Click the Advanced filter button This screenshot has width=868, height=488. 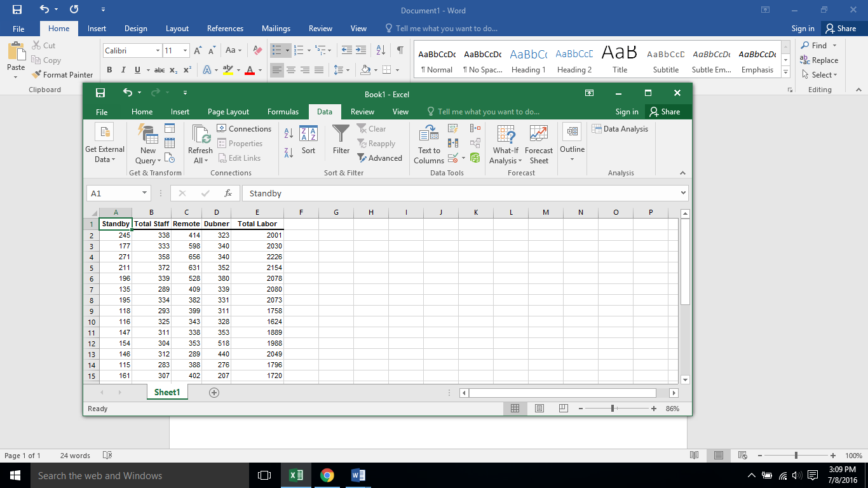pos(379,158)
